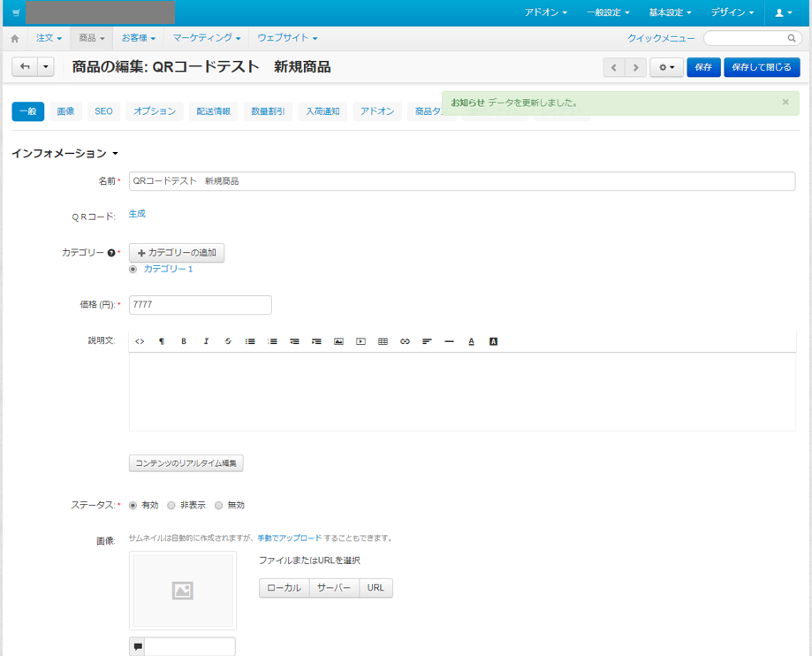Screen dimensions: 812x656
Task: Click the home icon in navigation bar
Action: pyautogui.click(x=15, y=39)
